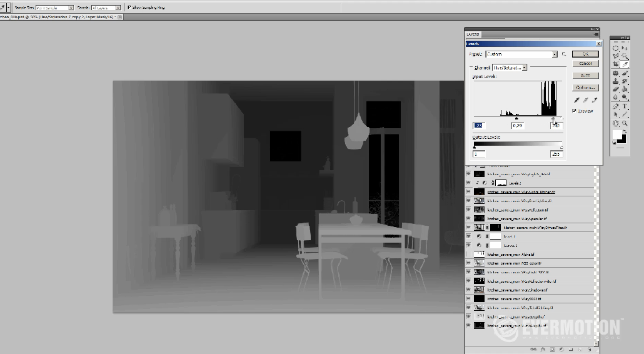
Task: Reset default foreground/background colors
Action: click(x=614, y=143)
